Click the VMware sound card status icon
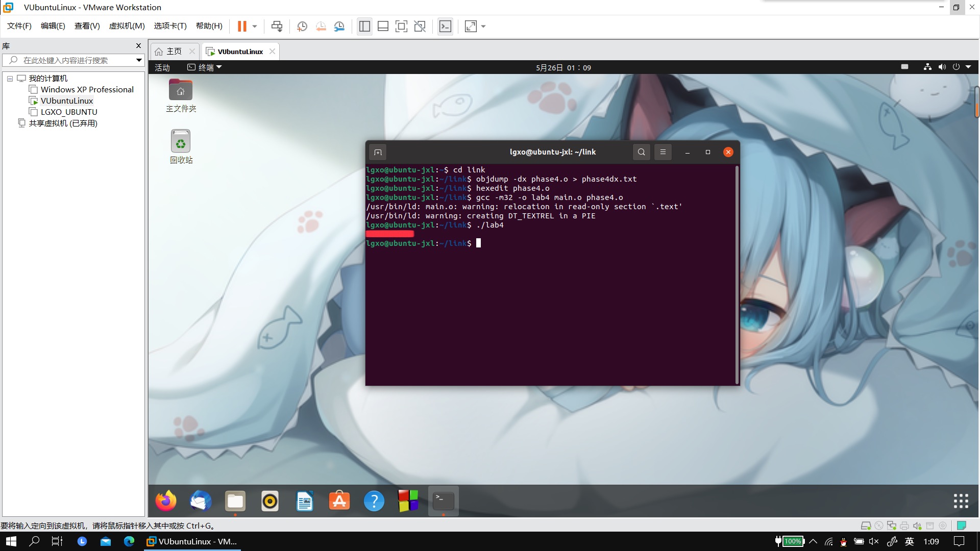Viewport: 980px width, 551px height. 917,525
